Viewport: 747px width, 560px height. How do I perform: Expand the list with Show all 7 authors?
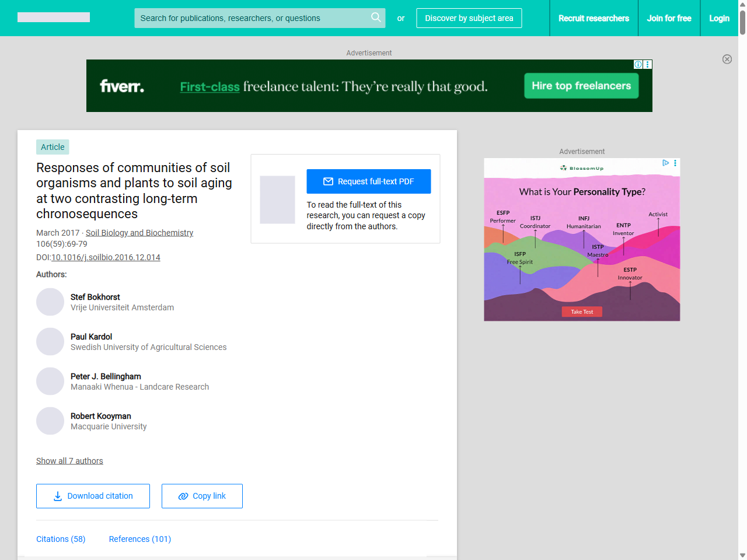tap(69, 461)
